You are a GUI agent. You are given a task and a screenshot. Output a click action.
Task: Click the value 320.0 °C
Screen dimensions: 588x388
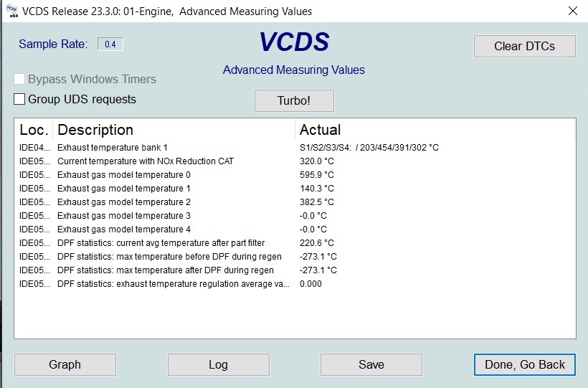(x=316, y=161)
